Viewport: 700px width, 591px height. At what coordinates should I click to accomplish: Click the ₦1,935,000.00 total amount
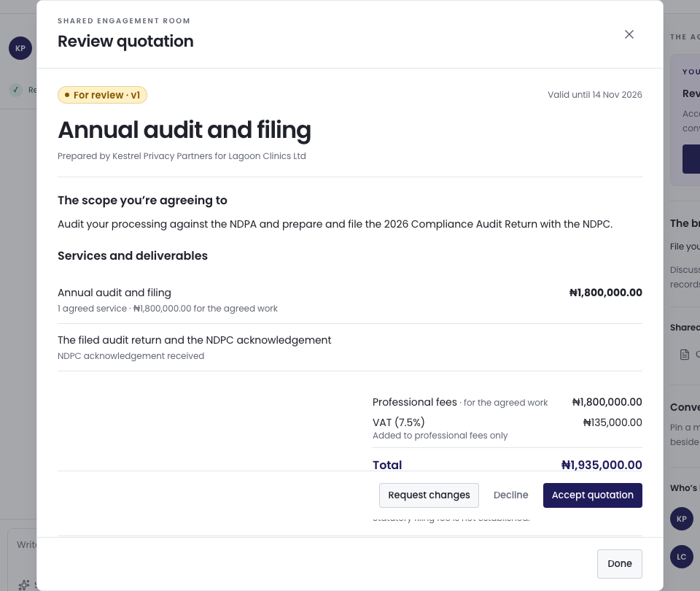tap(602, 465)
